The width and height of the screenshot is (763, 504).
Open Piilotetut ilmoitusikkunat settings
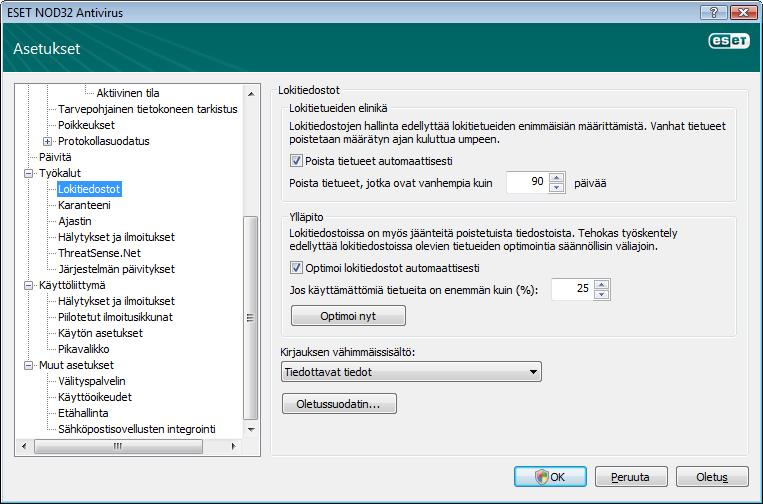115,317
